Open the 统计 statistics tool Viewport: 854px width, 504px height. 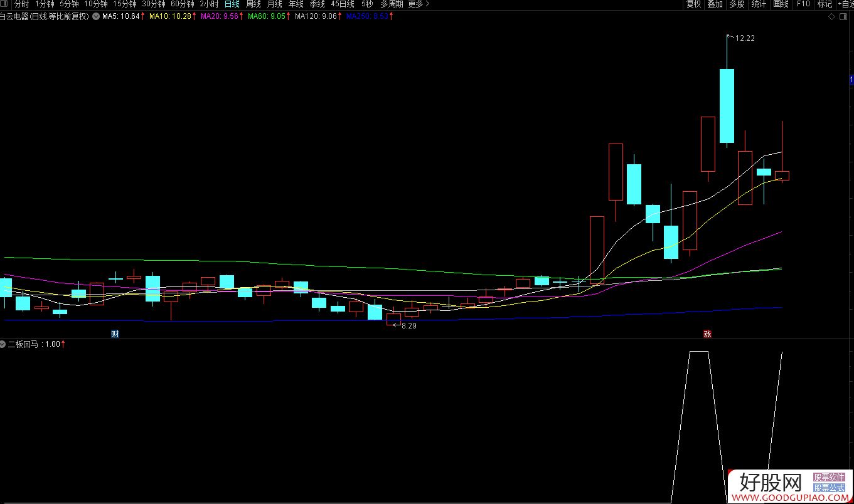pyautogui.click(x=759, y=4)
